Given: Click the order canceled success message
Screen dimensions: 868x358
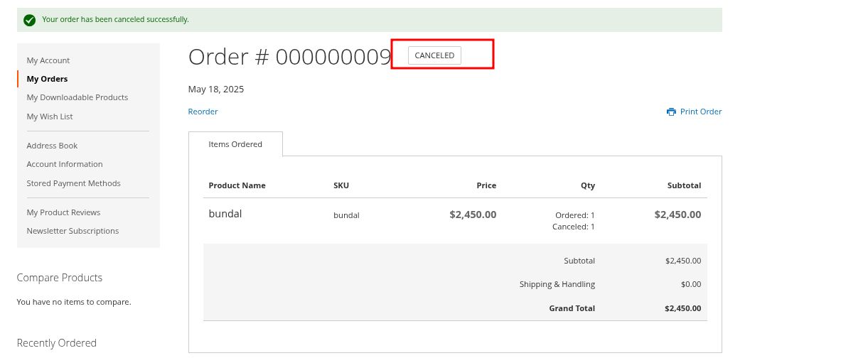Looking at the screenshot, I should point(116,19).
